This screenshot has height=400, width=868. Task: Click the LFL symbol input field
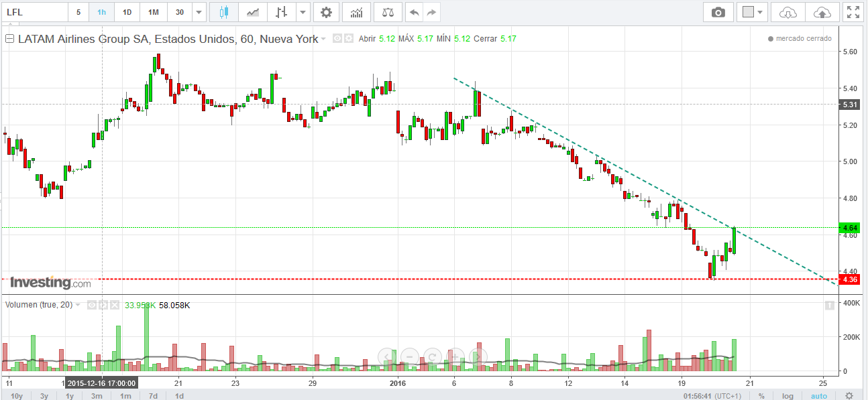point(34,12)
